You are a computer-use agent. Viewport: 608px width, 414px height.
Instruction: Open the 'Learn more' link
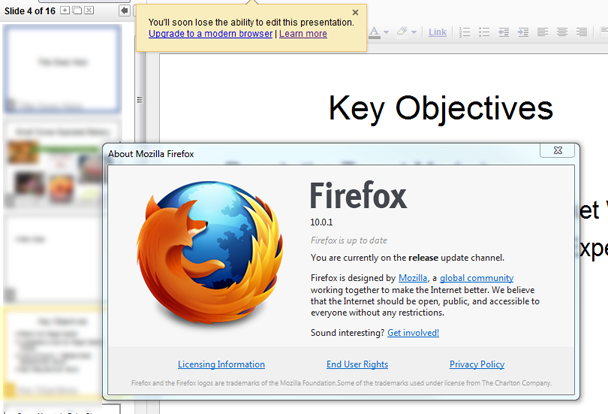pos(303,34)
